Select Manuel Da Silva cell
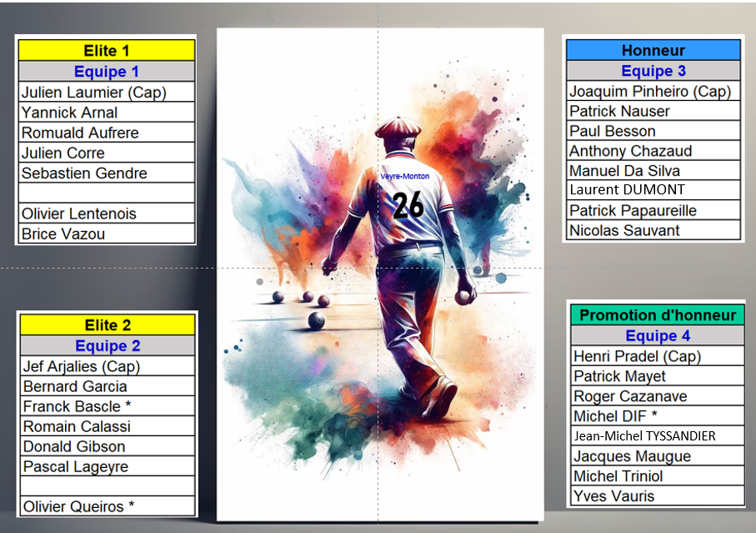Image resolution: width=756 pixels, height=533 pixels. tap(653, 170)
